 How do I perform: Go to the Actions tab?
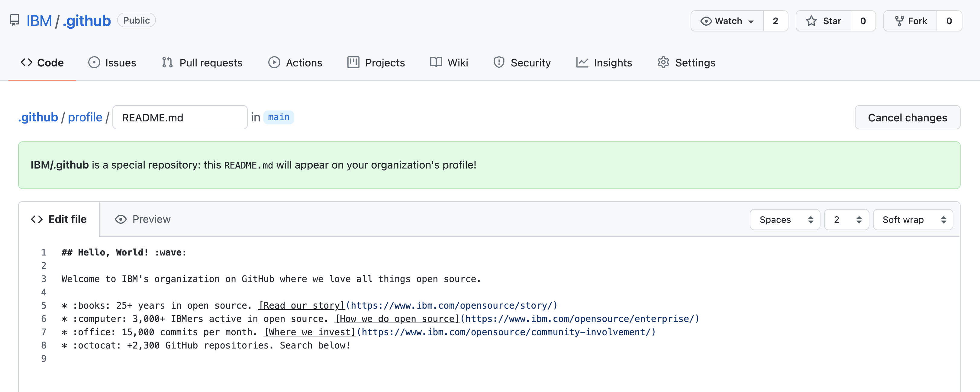(x=295, y=62)
